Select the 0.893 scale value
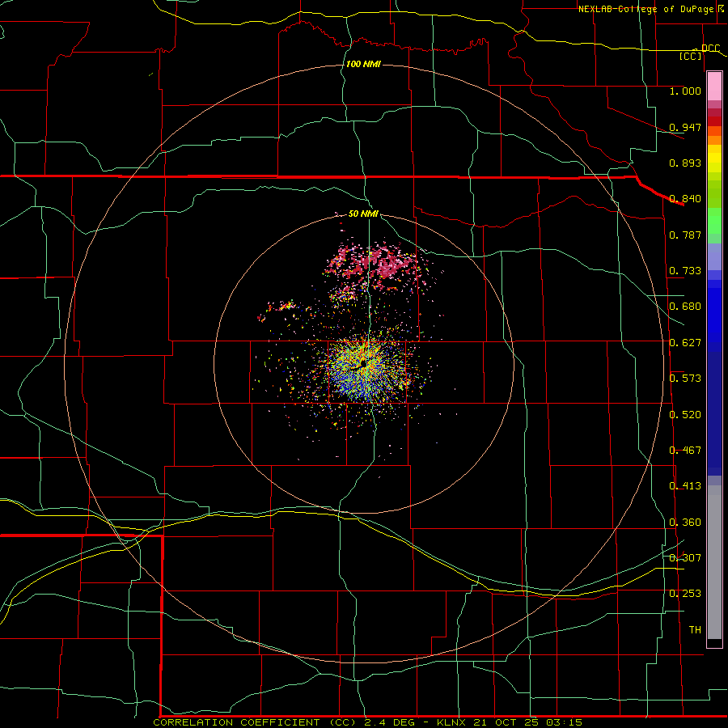 [x=685, y=163]
